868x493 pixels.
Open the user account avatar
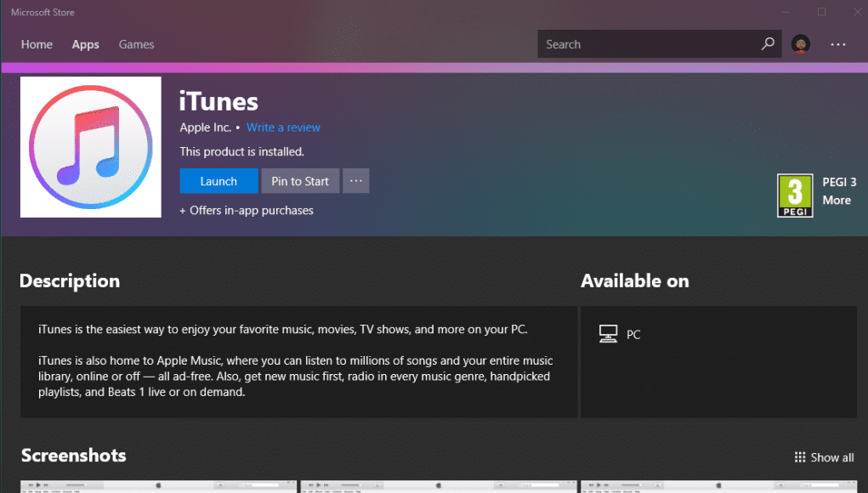tap(801, 44)
